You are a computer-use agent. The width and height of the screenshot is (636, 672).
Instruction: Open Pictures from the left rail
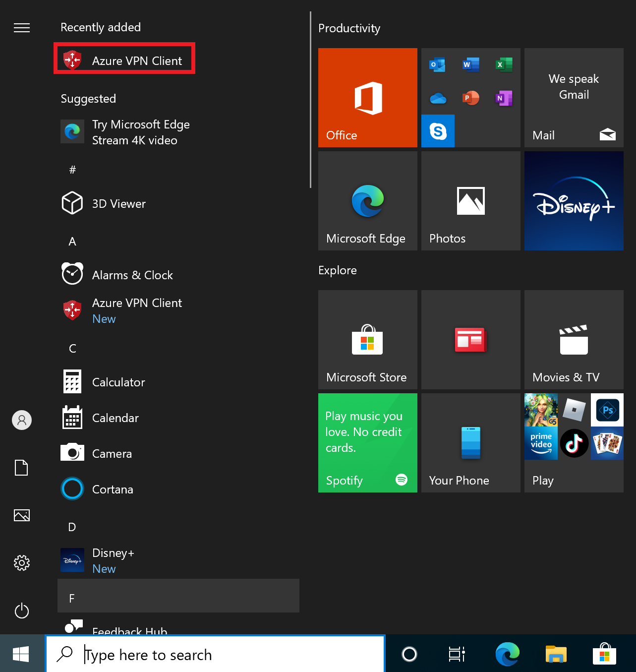(22, 515)
